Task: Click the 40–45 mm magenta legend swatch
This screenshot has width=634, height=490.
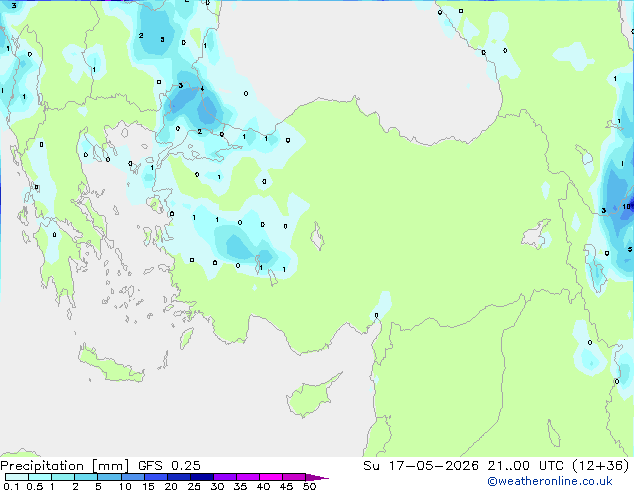Action: click(271, 477)
